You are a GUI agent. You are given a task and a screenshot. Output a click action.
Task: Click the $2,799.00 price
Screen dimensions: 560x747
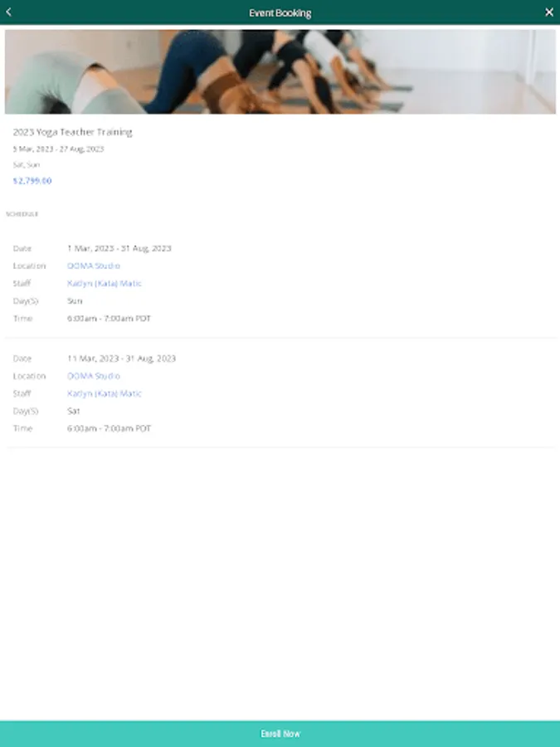(32, 181)
